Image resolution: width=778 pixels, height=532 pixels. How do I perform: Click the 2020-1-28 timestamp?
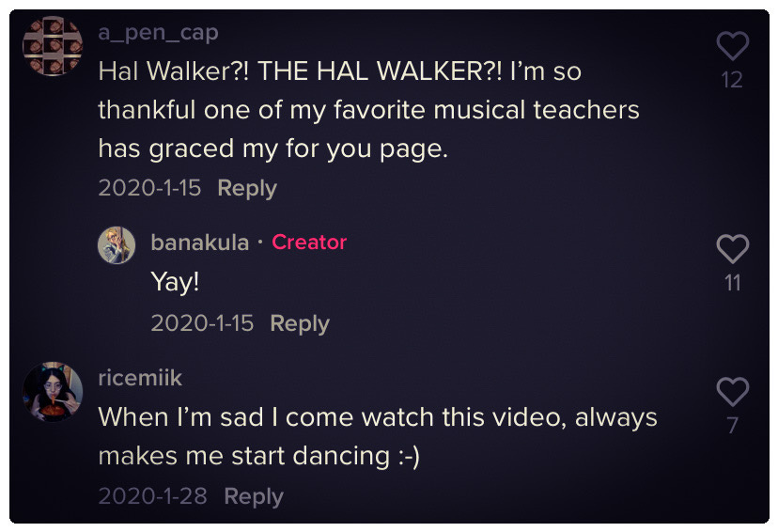[x=152, y=495]
